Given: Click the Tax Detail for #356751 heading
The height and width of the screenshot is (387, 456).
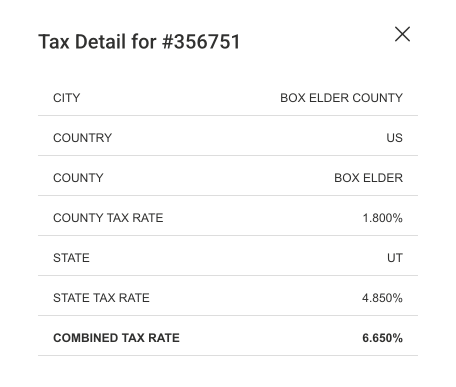Looking at the screenshot, I should pos(139,42).
